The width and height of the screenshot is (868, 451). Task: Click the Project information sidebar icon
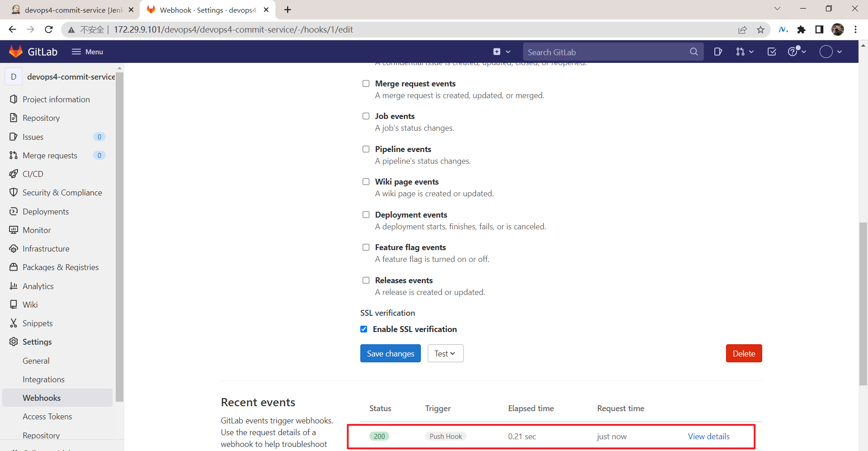[x=14, y=99]
